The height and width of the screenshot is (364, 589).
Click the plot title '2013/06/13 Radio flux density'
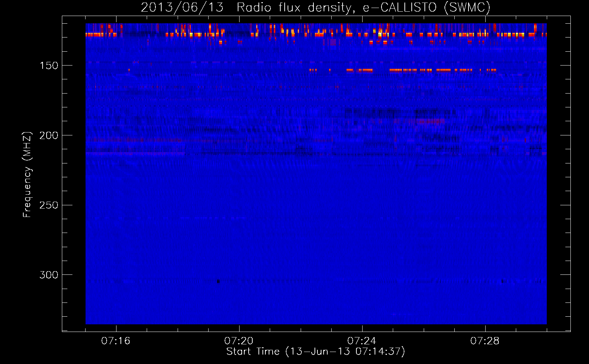[316, 7]
